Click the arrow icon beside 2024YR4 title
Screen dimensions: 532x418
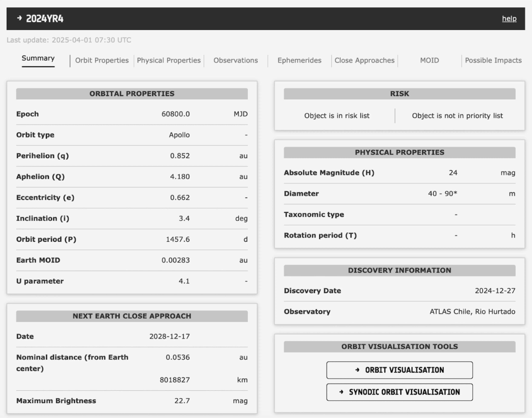[x=19, y=18]
